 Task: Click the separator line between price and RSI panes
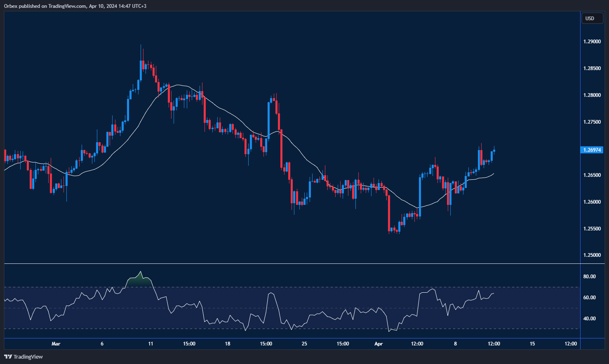pyautogui.click(x=289, y=263)
